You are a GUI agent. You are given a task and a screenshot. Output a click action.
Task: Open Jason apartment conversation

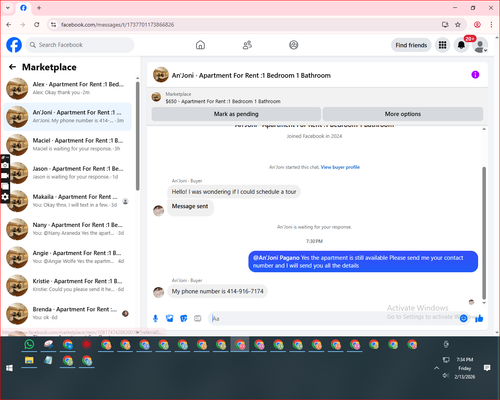click(x=67, y=173)
